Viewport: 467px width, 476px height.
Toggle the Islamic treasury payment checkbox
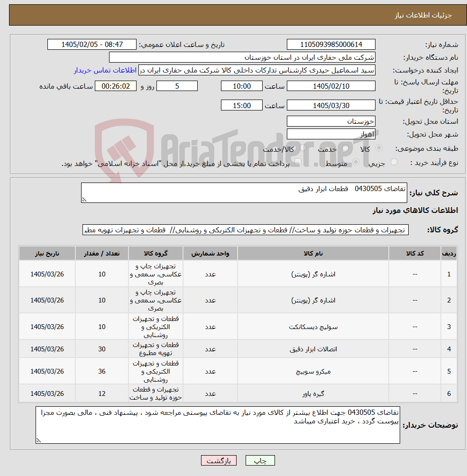(x=297, y=163)
